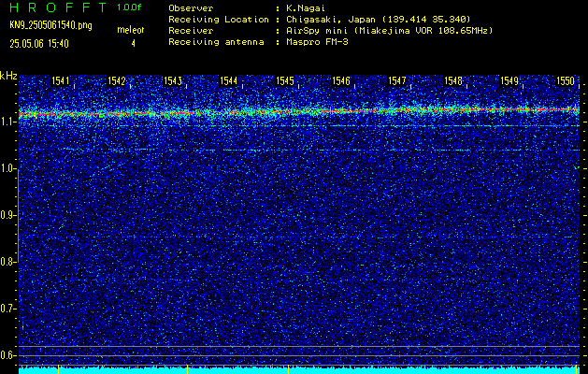Click the 1550 time marker
Screen dimensions: 588x374
(566, 80)
